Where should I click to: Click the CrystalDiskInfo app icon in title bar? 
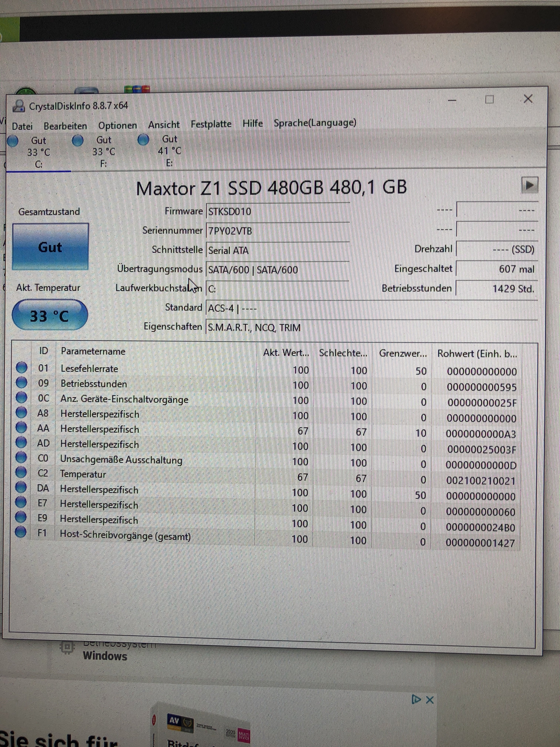19,106
